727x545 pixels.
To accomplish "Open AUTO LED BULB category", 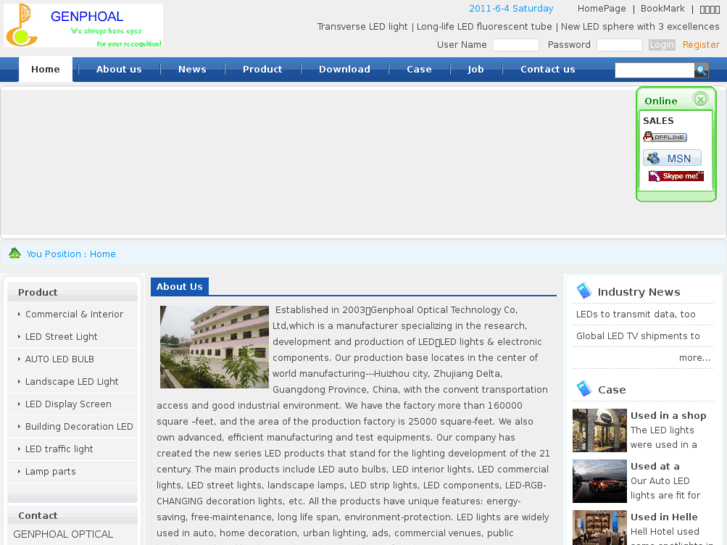I will coord(59,359).
